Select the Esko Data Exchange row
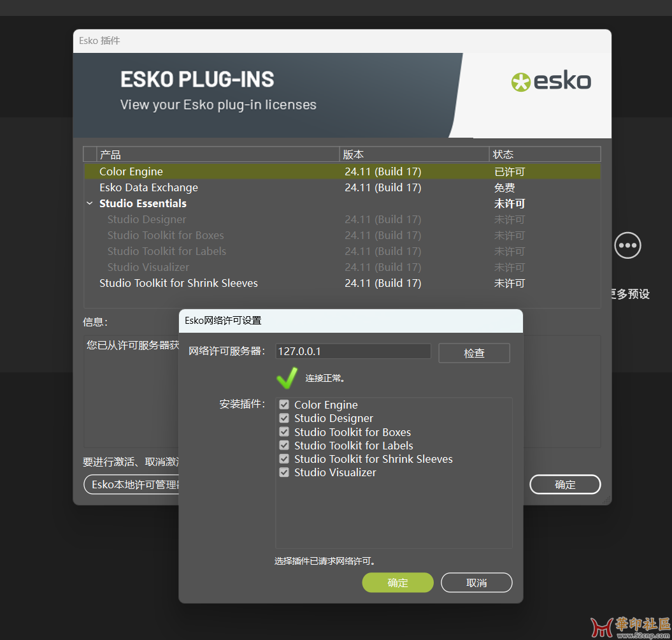This screenshot has height=640, width=672. click(342, 187)
